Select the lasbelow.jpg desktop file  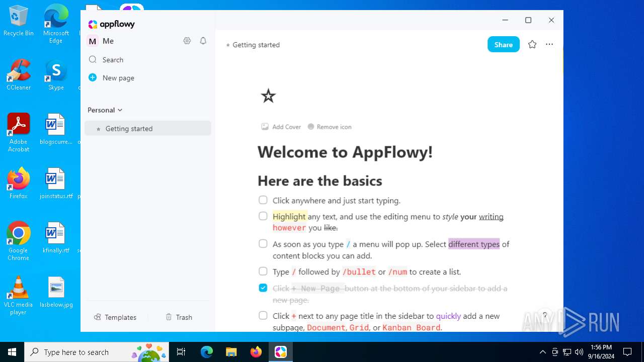56,293
